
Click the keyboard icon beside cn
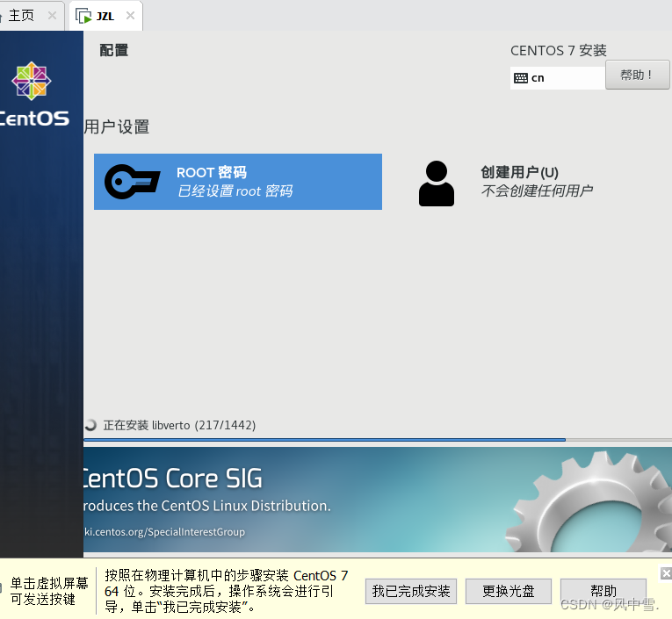521,78
